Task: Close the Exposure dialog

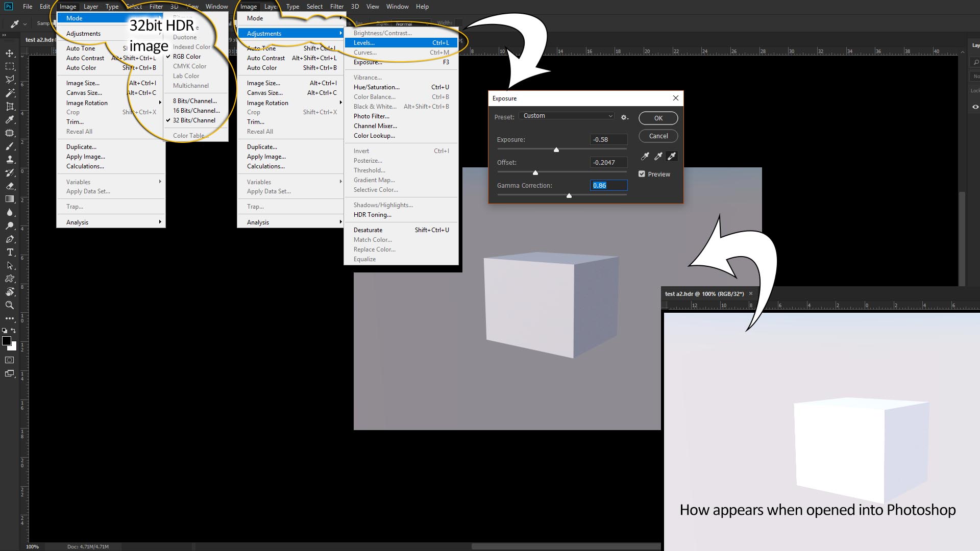Action: [x=676, y=98]
